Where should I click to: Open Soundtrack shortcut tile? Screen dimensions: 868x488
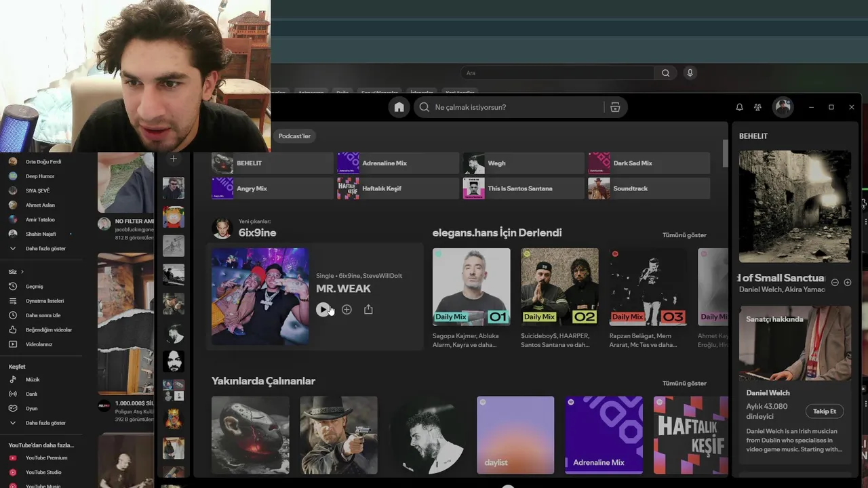pos(649,188)
